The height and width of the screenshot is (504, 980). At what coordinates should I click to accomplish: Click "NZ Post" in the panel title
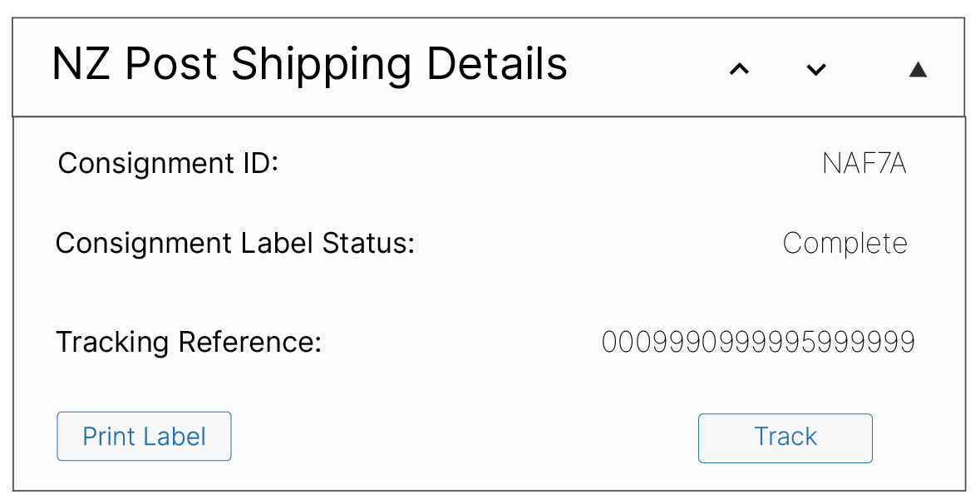[135, 65]
